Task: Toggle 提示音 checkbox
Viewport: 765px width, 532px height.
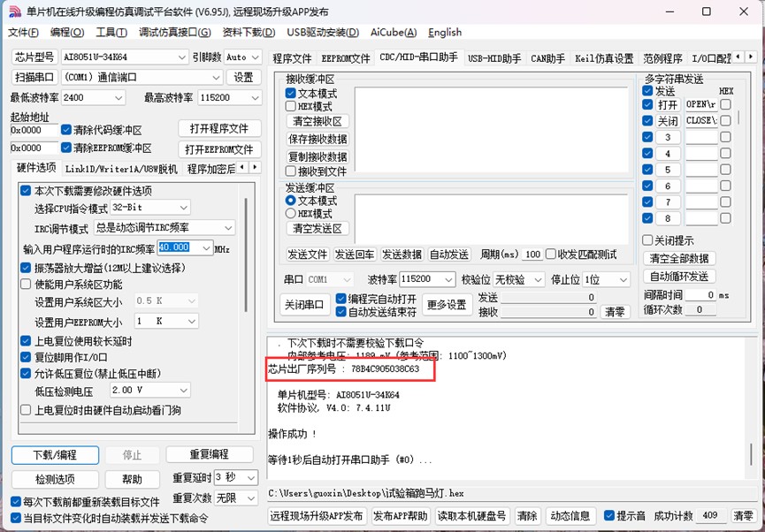Action: (608, 515)
